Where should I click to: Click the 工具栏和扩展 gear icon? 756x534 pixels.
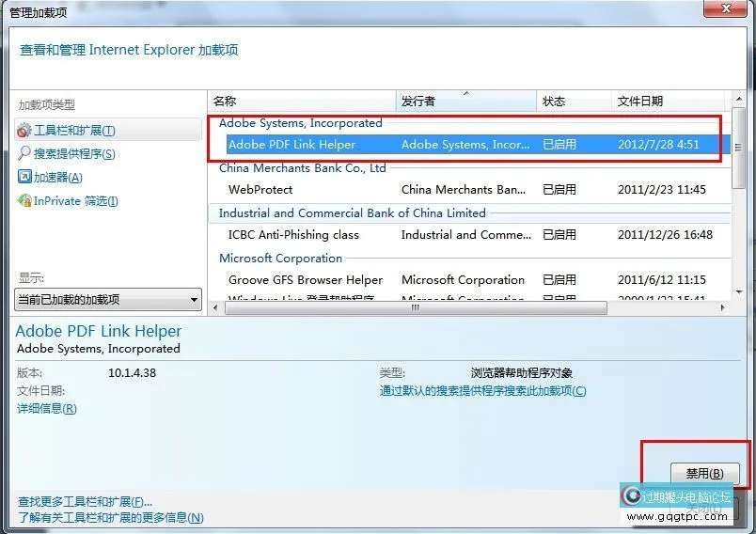pos(24,131)
